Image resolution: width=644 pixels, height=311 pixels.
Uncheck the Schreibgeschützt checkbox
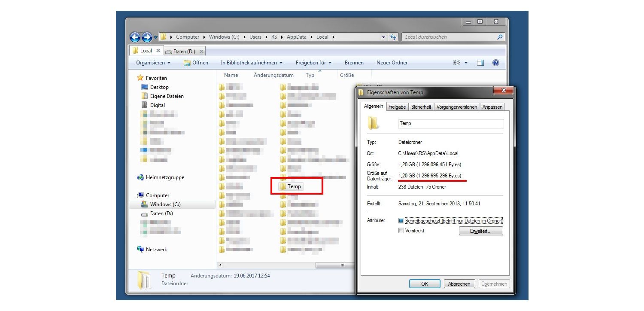401,220
